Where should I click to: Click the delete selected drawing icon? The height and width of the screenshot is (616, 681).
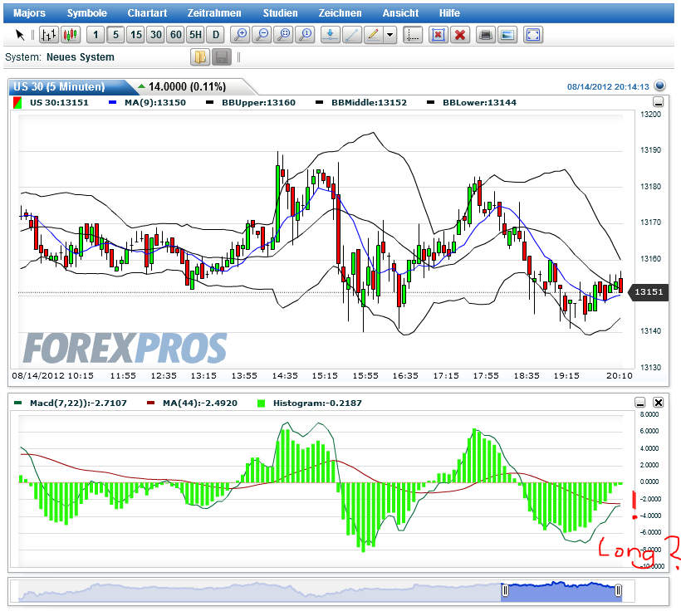(x=438, y=35)
